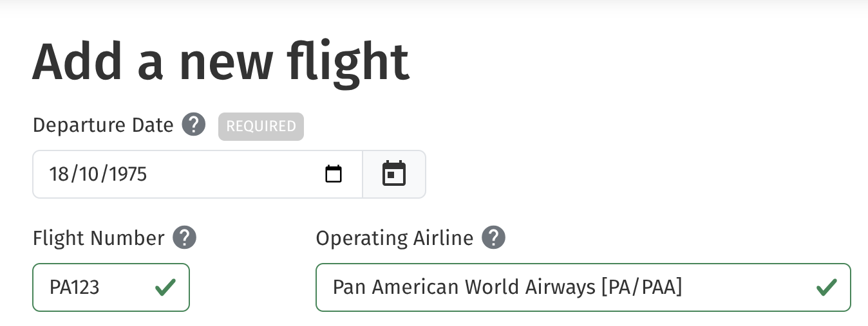Screen dimensions: 868x326
Task: Select the day segment 18 in the date
Action: tap(59, 174)
